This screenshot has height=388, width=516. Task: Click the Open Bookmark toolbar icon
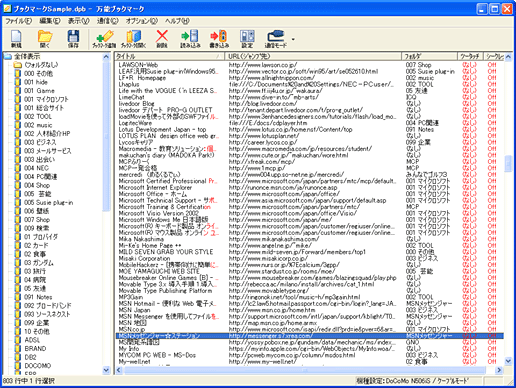point(133,38)
